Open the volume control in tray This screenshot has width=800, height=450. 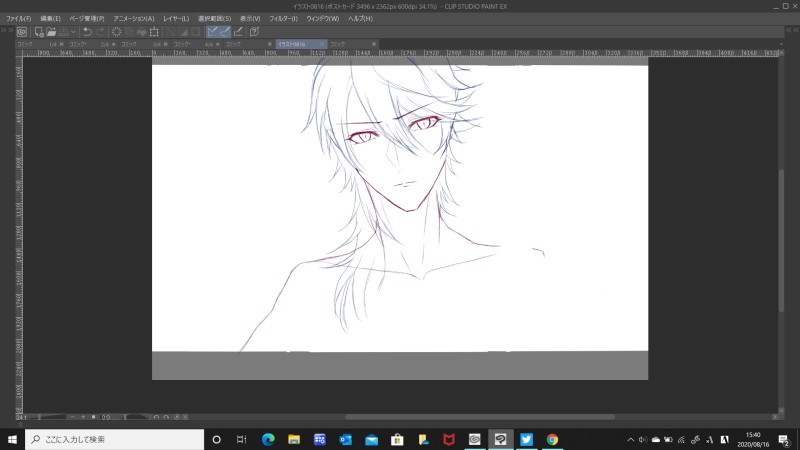click(643, 439)
